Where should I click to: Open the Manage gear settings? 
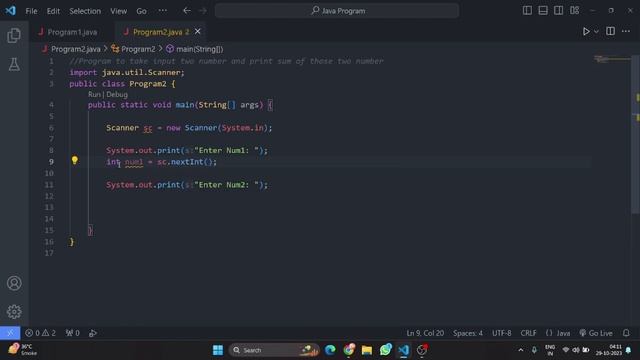(14, 311)
